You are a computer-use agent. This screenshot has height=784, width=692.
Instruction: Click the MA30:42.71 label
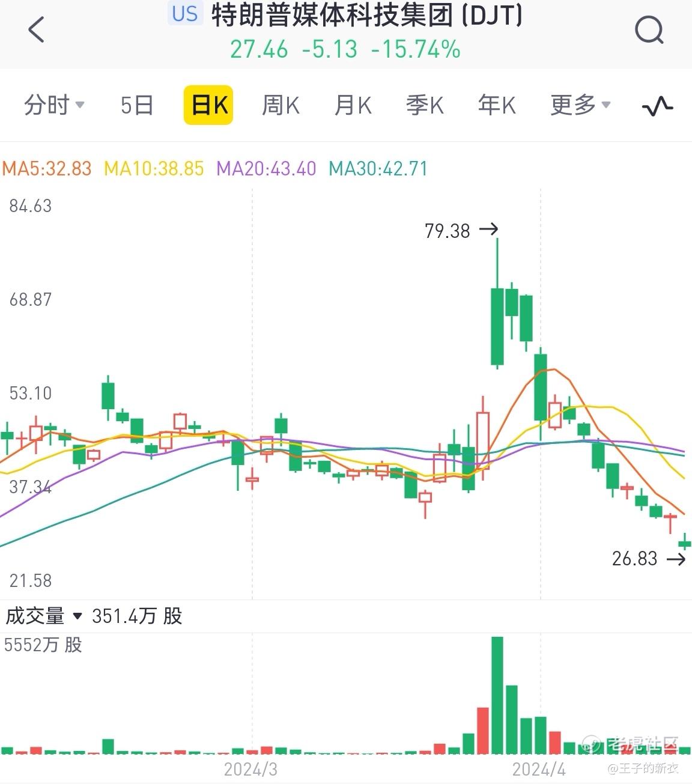click(x=378, y=168)
